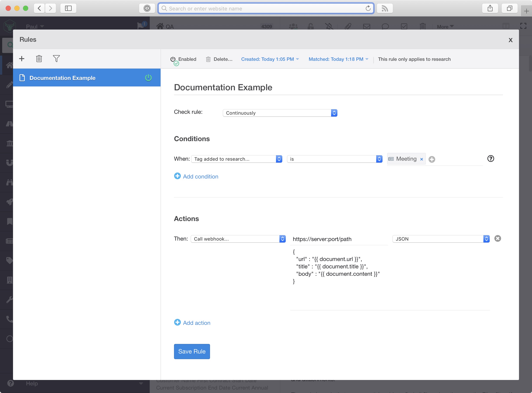The width and height of the screenshot is (532, 393).
Task: Expand the Matched Today 1:18 PM menu
Action: (338, 59)
